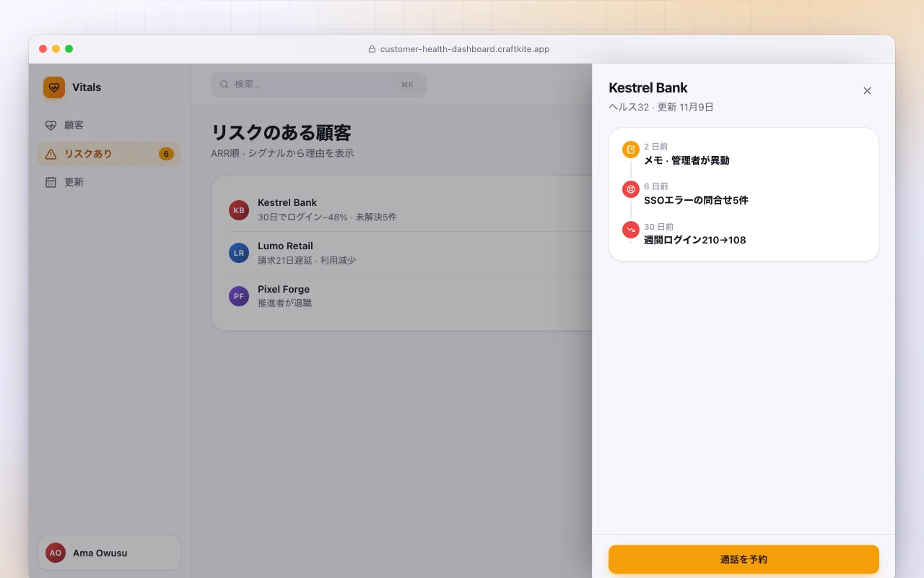The image size is (924, 578).
Task: Click the 請求21日遅延 · 利用減少 text
Action: tap(307, 260)
